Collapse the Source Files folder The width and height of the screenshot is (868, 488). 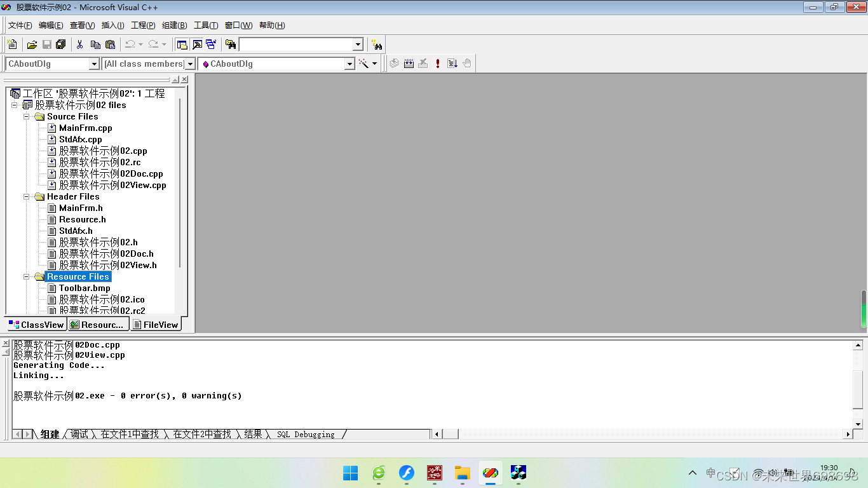point(27,116)
